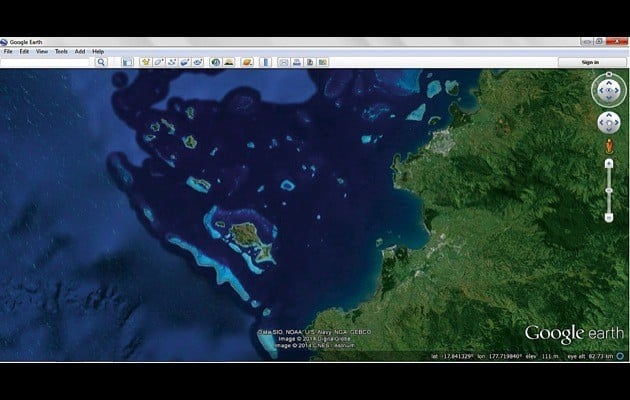Click View in Google Maps icon
The width and height of the screenshot is (630, 400).
(323, 62)
